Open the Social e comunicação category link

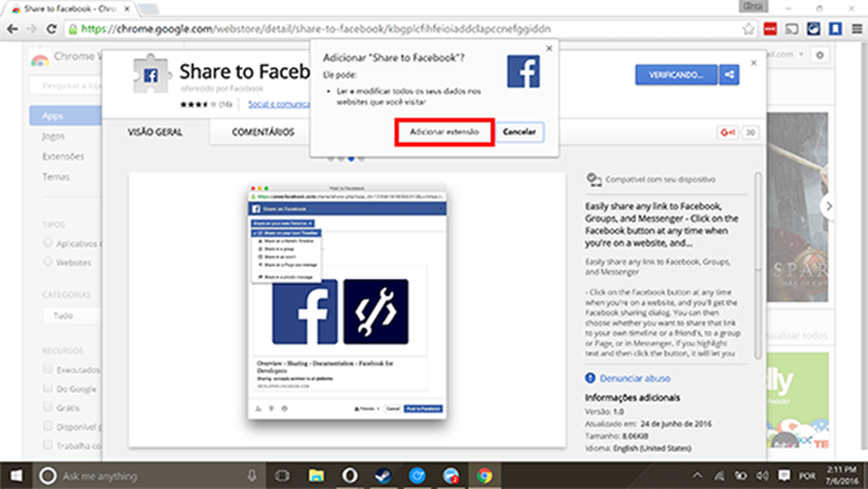coord(279,103)
